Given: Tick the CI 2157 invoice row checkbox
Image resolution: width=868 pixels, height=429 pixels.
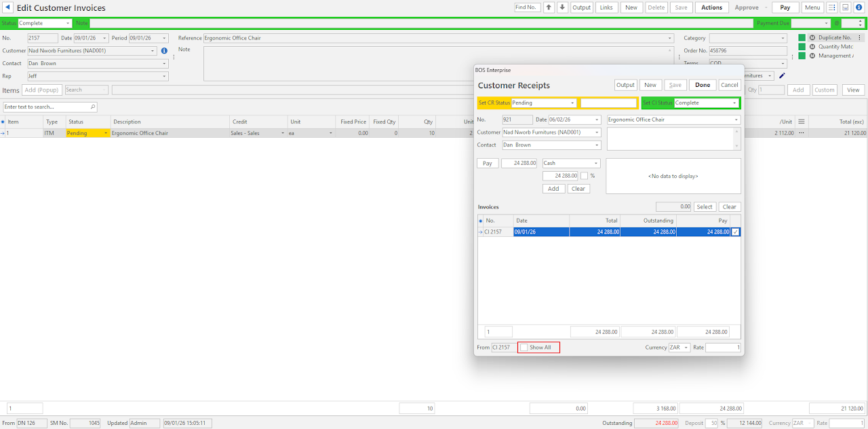Looking at the screenshot, I should pos(736,232).
